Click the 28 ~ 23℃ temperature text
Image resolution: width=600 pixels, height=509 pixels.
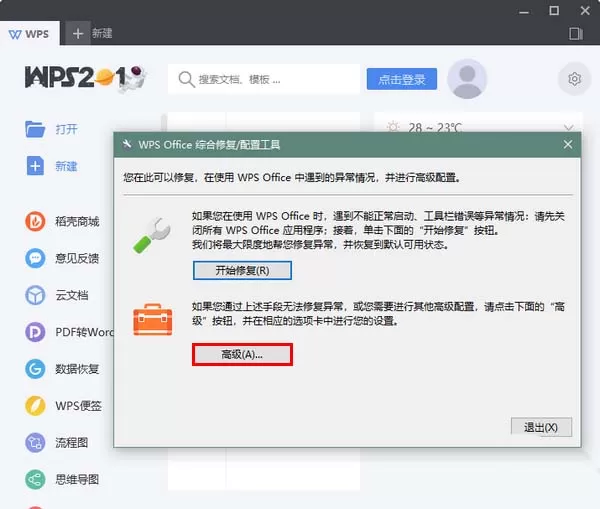pyautogui.click(x=435, y=127)
